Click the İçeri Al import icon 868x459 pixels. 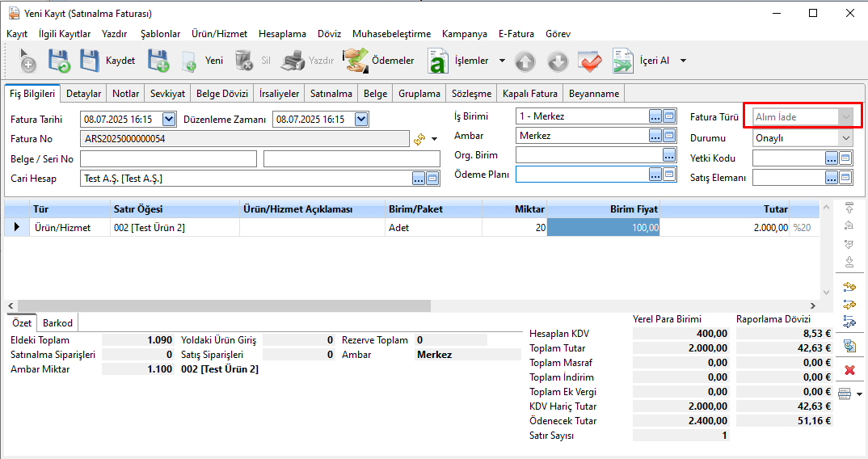click(623, 61)
